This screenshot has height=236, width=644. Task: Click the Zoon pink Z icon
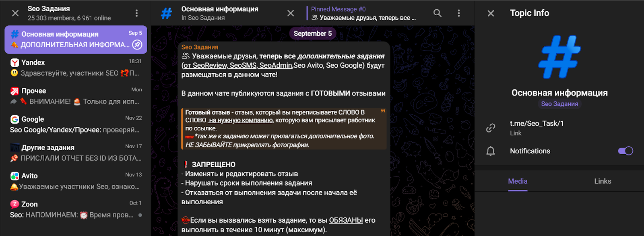click(15, 204)
